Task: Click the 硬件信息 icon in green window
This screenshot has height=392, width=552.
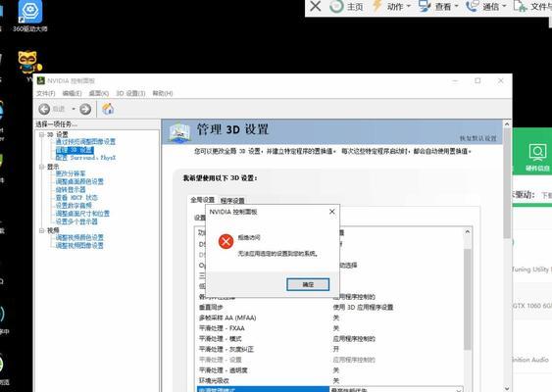Action: click(537, 158)
